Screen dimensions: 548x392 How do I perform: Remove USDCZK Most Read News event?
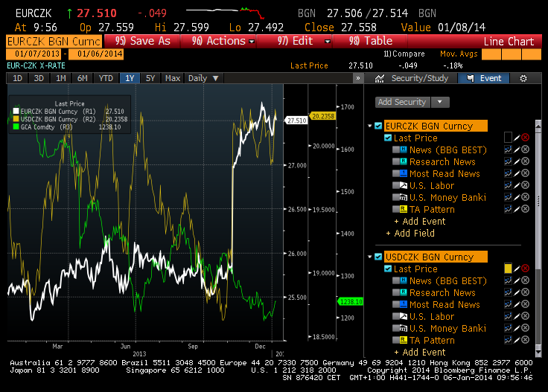[525, 304]
